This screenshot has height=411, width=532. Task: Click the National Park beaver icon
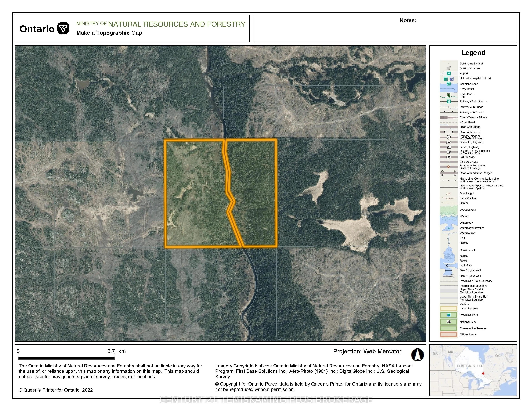(x=449, y=322)
